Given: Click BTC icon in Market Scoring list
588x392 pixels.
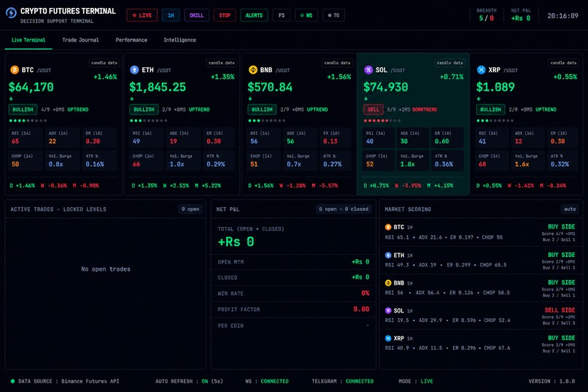Looking at the screenshot, I should (388, 227).
